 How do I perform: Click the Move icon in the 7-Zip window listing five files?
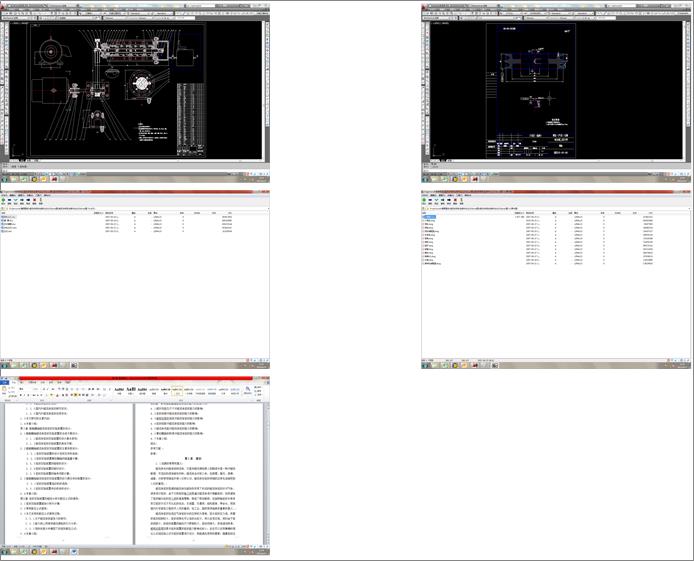[x=28, y=200]
